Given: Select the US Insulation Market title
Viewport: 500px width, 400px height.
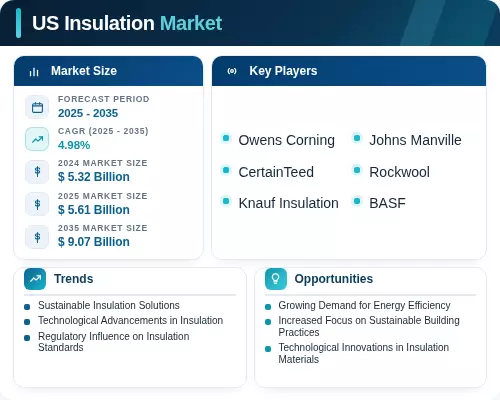Looking at the screenshot, I should point(127,23).
